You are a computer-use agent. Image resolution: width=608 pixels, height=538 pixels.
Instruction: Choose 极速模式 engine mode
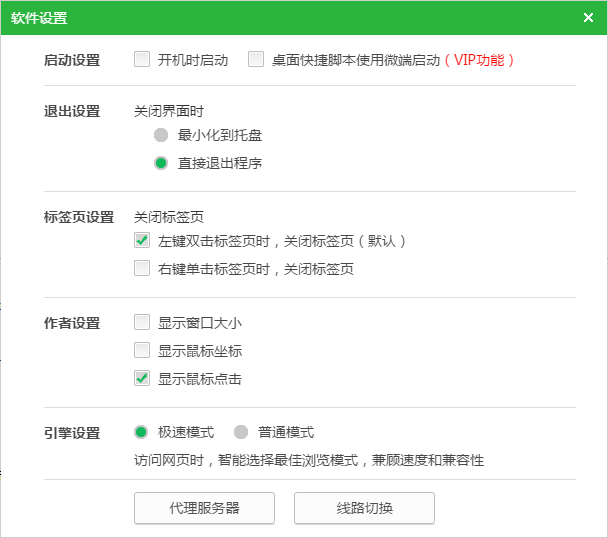click(141, 433)
